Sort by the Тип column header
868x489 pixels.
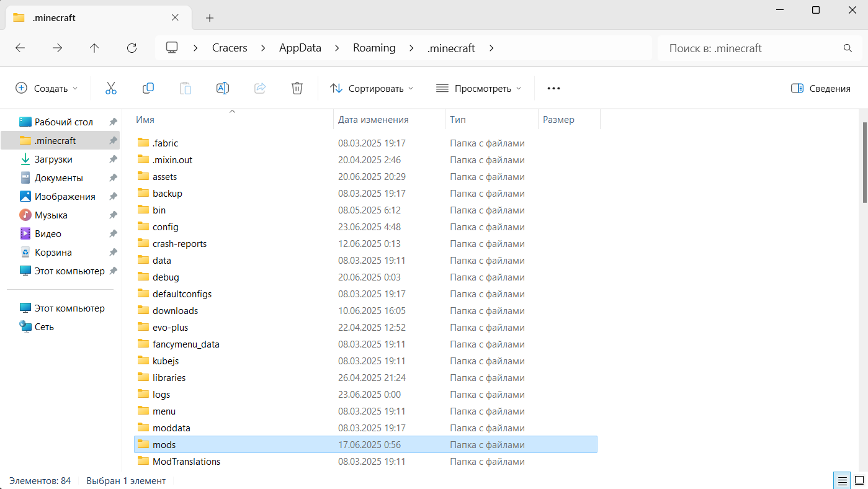(491, 120)
